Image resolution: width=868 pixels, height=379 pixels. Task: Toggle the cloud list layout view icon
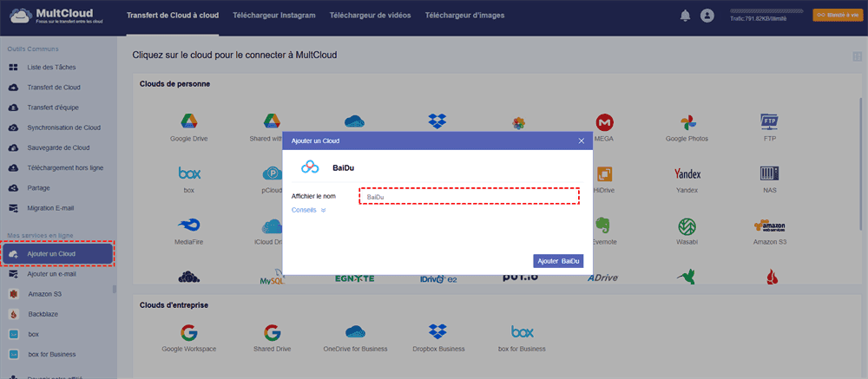(858, 56)
